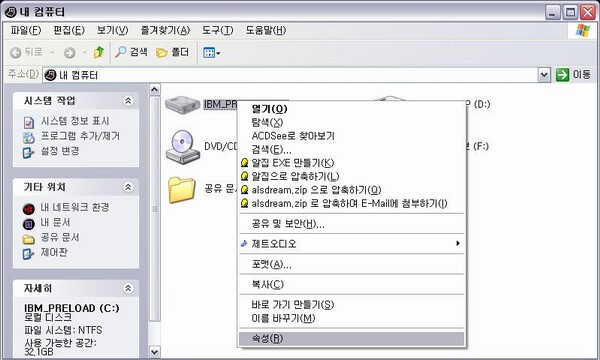The width and height of the screenshot is (600, 360).
Task: Select the 공유 문서 large folder icon
Action: click(182, 190)
